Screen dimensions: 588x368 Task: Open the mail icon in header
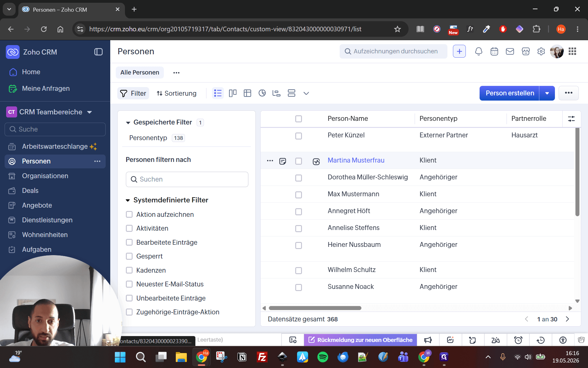(510, 52)
